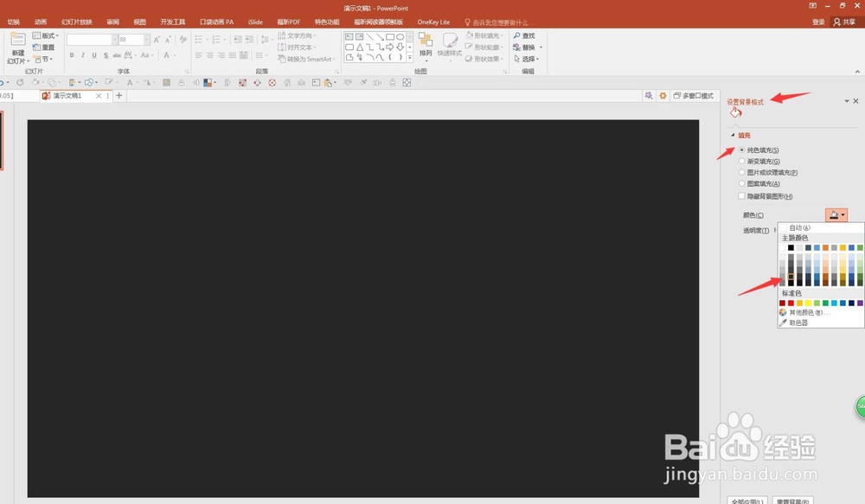865x504 pixels.
Task: Click the orange gear icon near multi-window
Action: pyautogui.click(x=663, y=96)
